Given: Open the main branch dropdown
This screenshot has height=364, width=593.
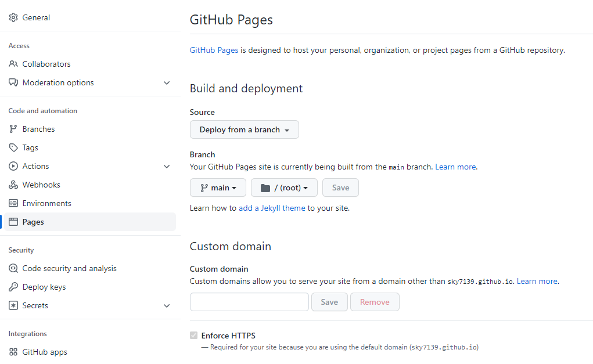Looking at the screenshot, I should 218,188.
